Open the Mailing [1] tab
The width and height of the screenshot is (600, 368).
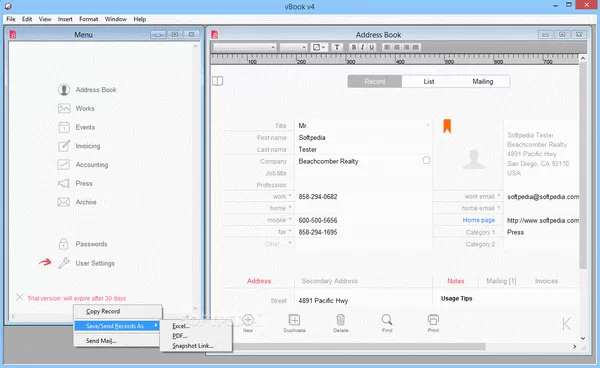[x=501, y=281]
